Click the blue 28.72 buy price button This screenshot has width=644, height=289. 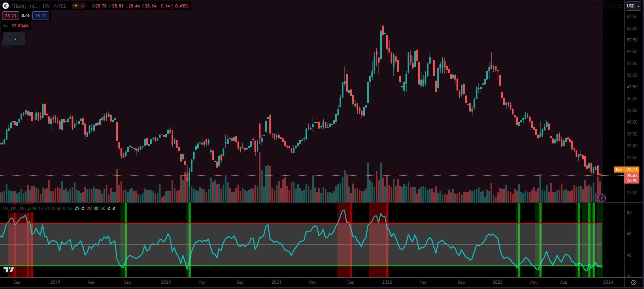pyautogui.click(x=41, y=16)
